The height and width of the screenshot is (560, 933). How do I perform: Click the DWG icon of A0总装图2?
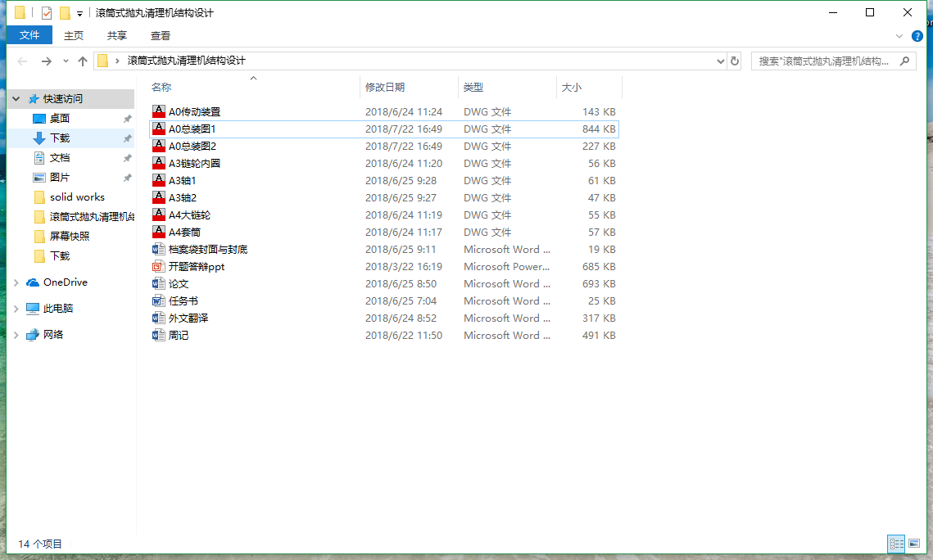point(158,146)
